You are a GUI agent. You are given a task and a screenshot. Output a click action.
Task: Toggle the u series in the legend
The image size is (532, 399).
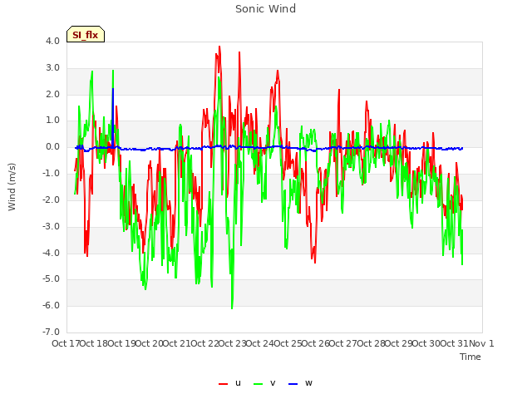coord(229,383)
